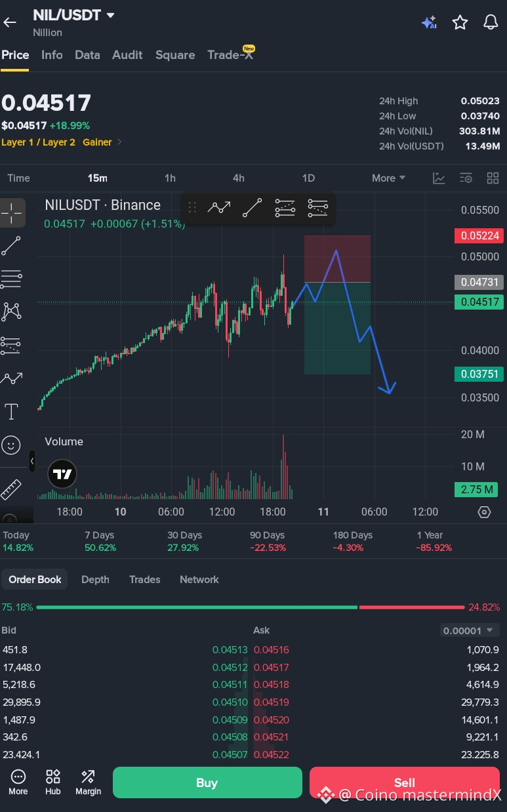Expand the More timeframes dropdown
507x812 pixels.
tap(389, 178)
